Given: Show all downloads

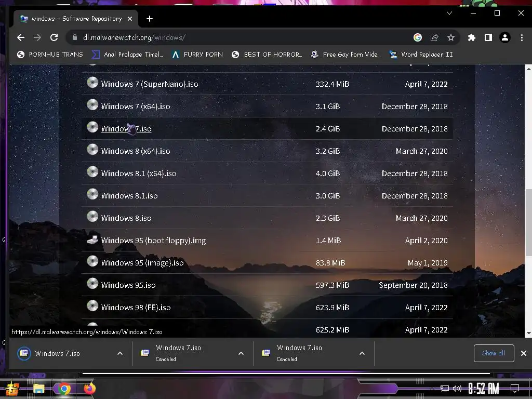Looking at the screenshot, I should point(494,353).
